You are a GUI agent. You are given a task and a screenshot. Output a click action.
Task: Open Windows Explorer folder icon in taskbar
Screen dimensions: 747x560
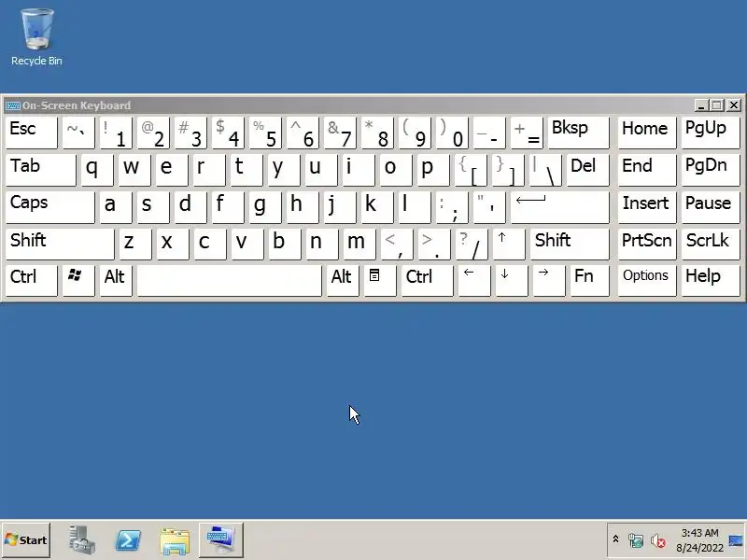[x=175, y=540]
